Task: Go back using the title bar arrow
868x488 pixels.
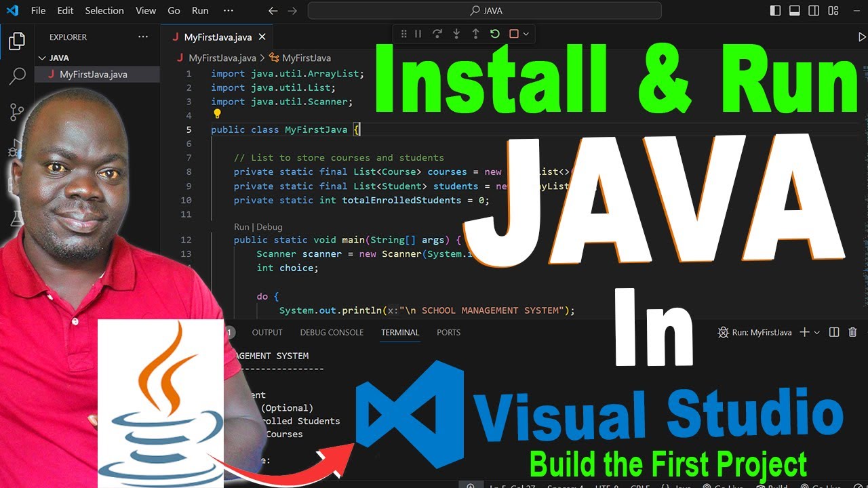Action: (x=273, y=11)
